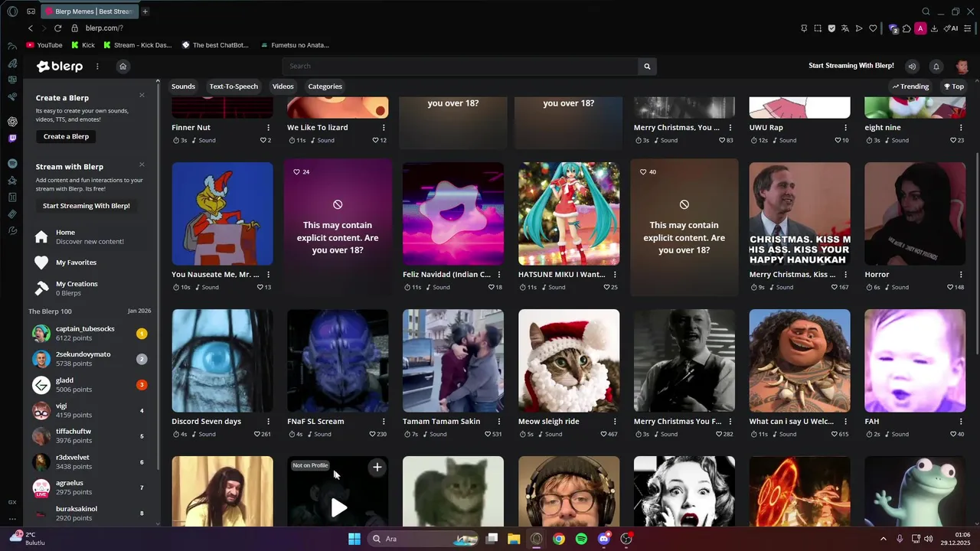Open YouTube bookmark

(44, 45)
